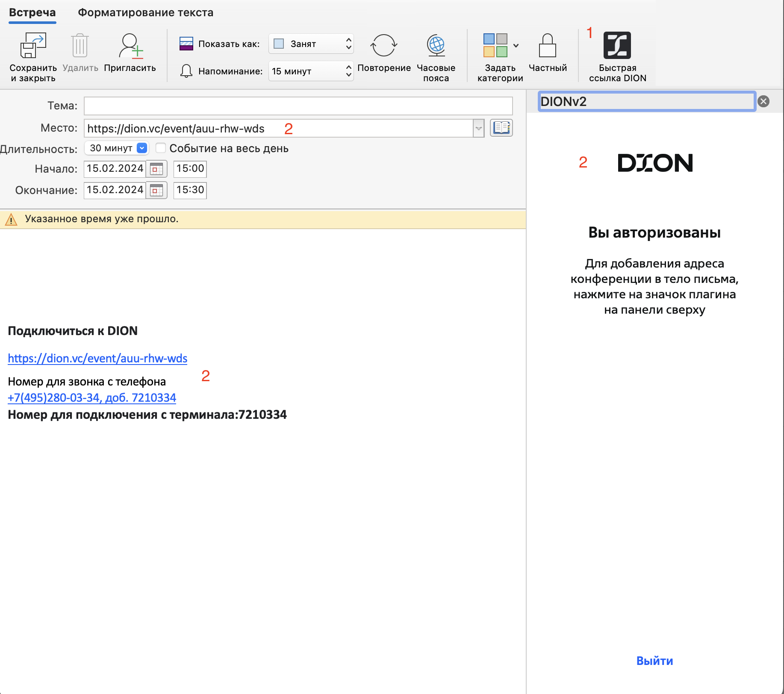
Task: Click 'Номер для звонка с телефона' text
Action: 87,381
